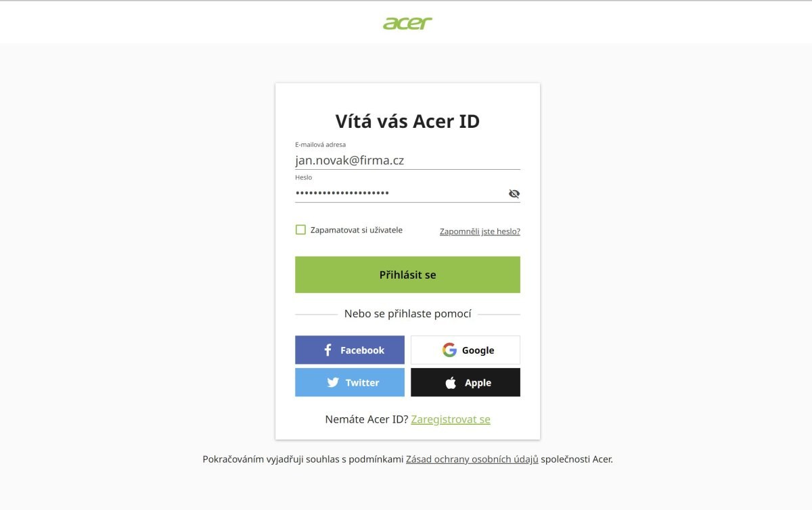Select the black Apple sign-in button
This screenshot has width=812, height=510.
(466, 383)
